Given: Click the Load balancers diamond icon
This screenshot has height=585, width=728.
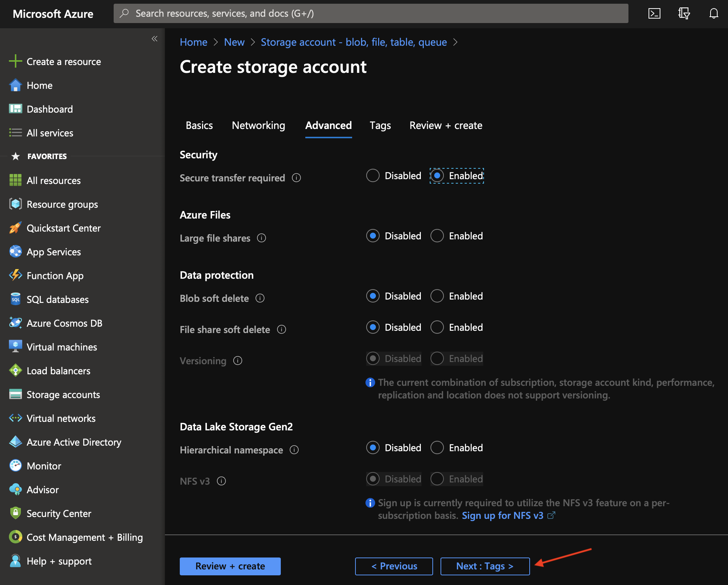Looking at the screenshot, I should [x=15, y=371].
